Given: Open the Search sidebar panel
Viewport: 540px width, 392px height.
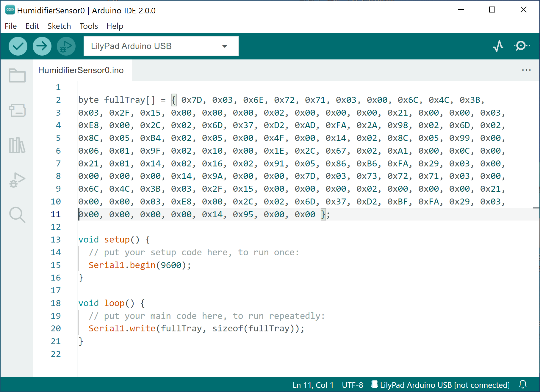Looking at the screenshot, I should click(x=17, y=215).
